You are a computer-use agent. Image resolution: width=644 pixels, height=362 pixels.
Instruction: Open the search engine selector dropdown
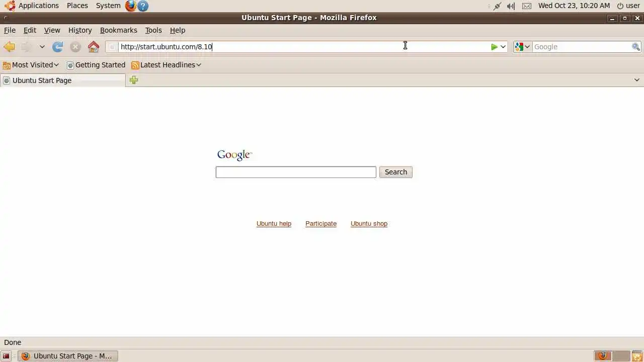click(x=522, y=47)
